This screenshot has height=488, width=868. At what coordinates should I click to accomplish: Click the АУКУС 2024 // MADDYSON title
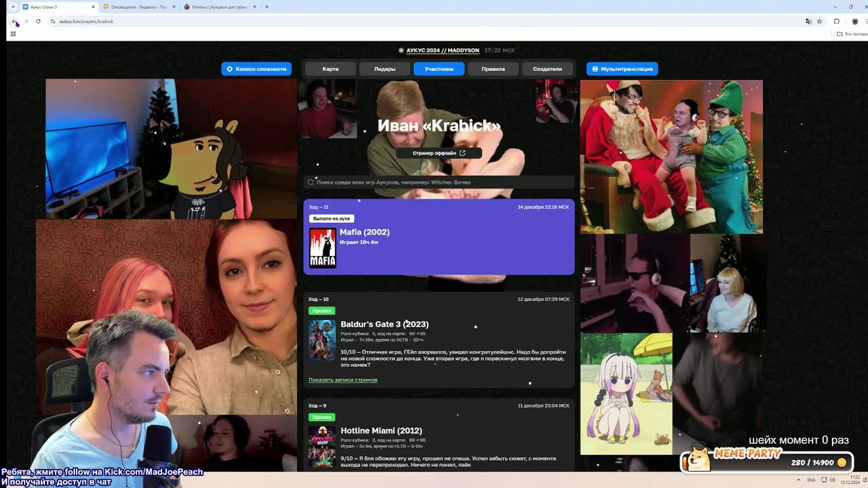(442, 50)
